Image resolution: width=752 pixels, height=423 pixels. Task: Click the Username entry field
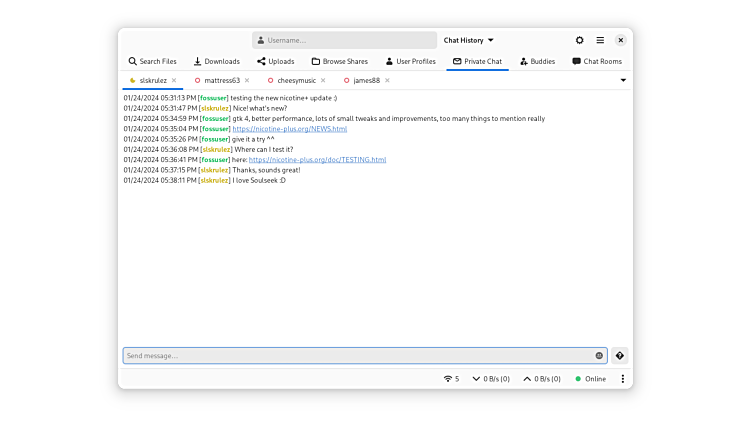point(345,40)
